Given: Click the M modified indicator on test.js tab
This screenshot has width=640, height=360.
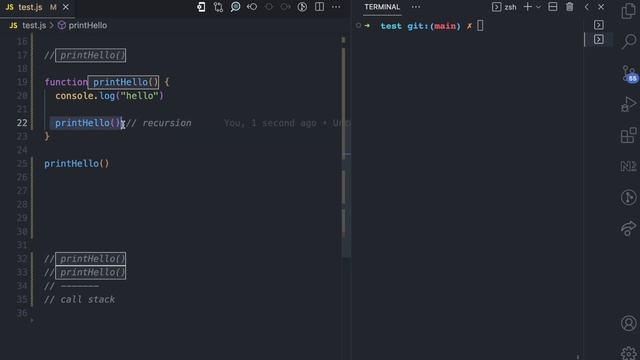Looking at the screenshot, I should click(53, 7).
